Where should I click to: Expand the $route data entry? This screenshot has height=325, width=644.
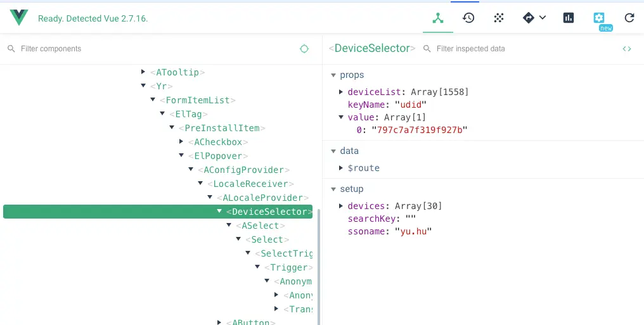342,168
